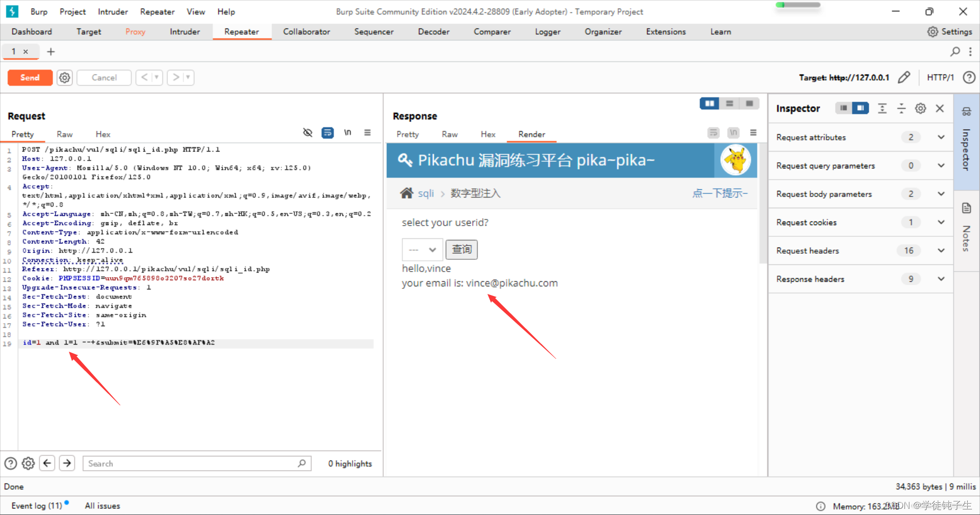Select top-bottom request/response layout
980x515 pixels.
tap(729, 104)
